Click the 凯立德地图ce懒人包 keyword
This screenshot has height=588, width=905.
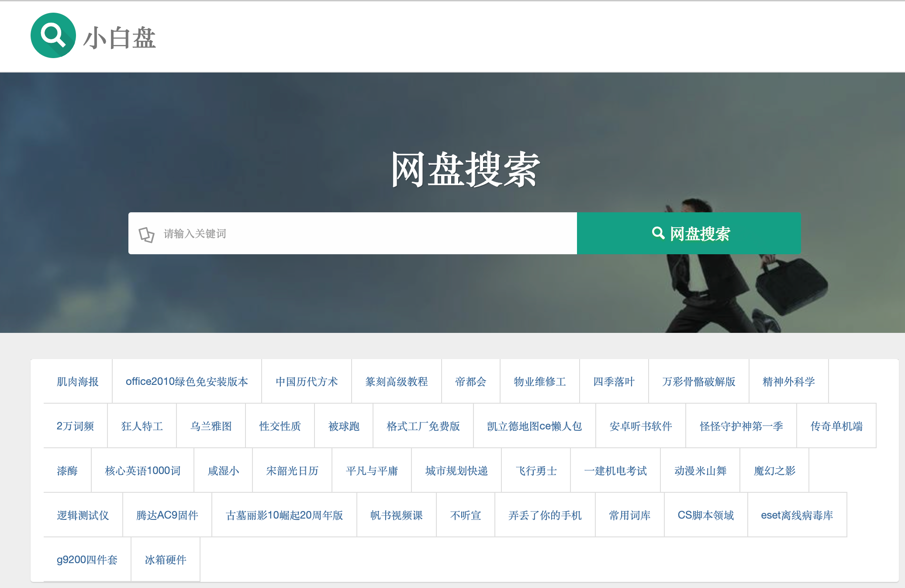[534, 426]
